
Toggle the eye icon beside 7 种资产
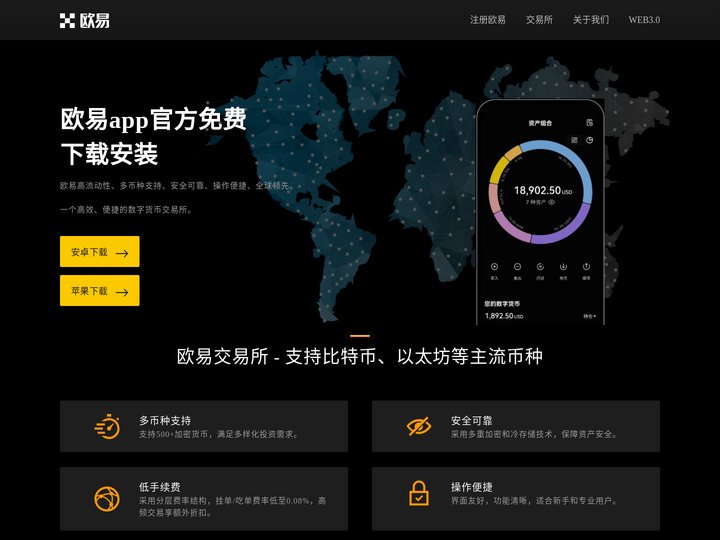point(551,202)
